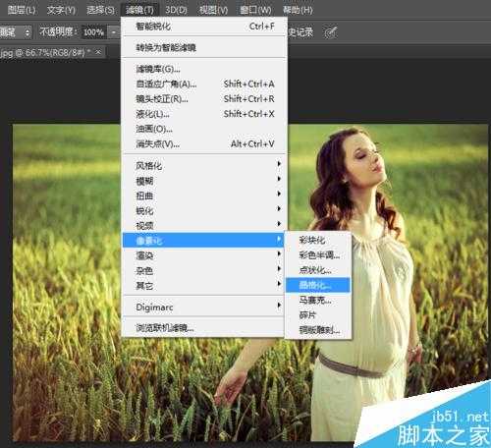Open the Digimarc submenu
491x448 pixels.
[203, 307]
